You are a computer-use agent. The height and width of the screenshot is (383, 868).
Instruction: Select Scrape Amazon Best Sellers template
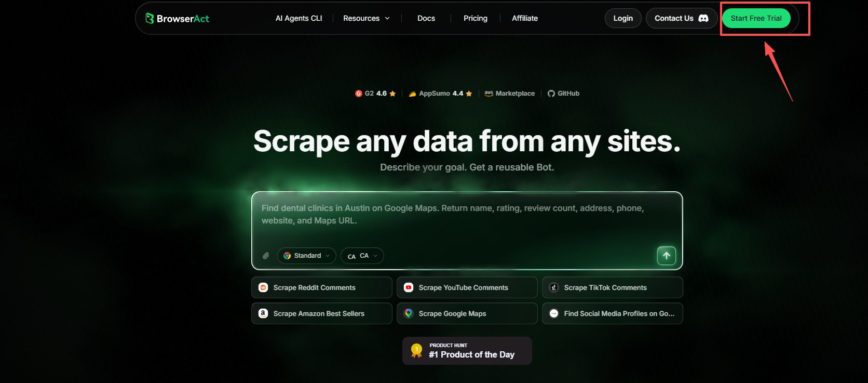click(x=322, y=313)
